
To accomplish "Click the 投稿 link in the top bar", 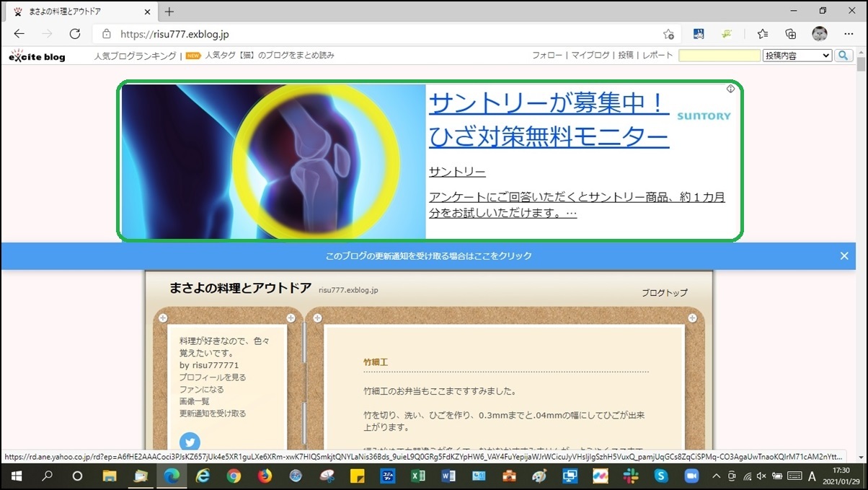I will tap(626, 56).
